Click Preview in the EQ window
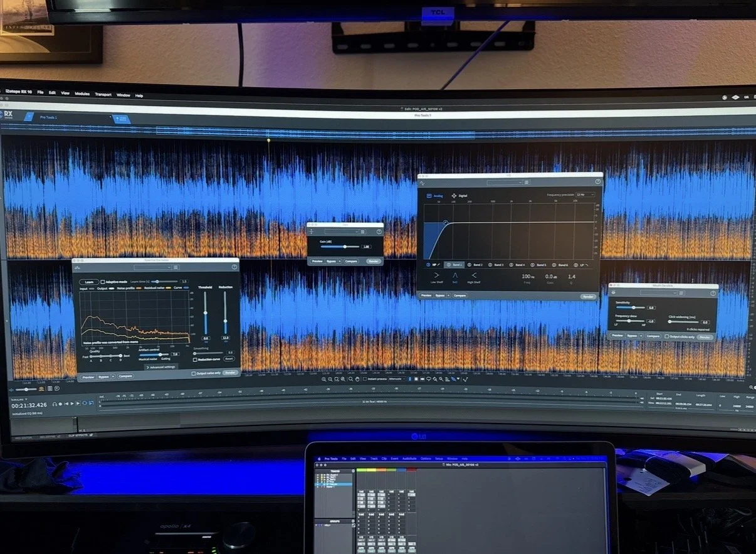 tap(426, 296)
